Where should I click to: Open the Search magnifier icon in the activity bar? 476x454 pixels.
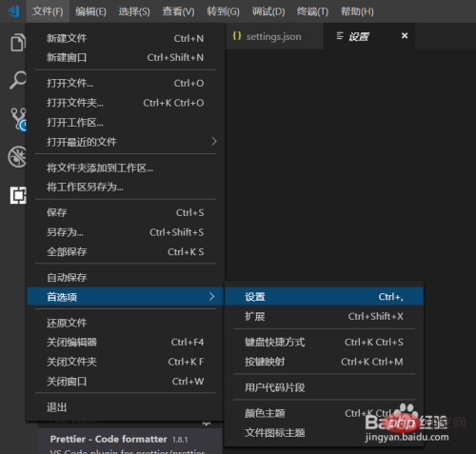[17, 80]
